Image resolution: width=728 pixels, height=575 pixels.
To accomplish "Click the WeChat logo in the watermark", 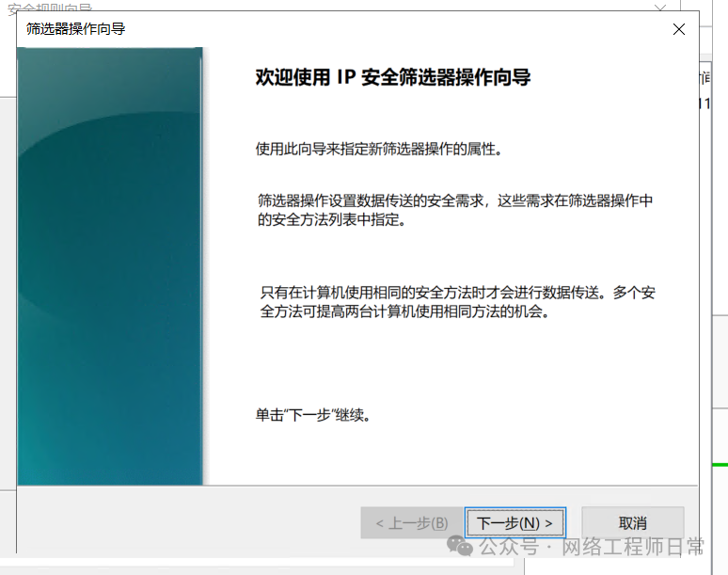I will (x=460, y=546).
